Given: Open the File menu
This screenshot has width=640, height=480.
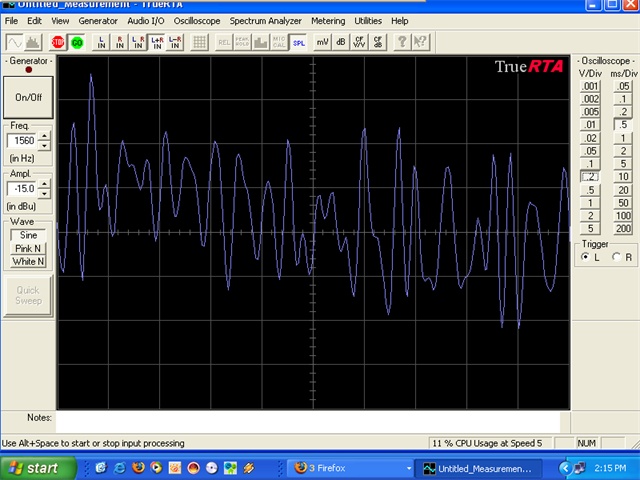Looking at the screenshot, I should pos(11,21).
